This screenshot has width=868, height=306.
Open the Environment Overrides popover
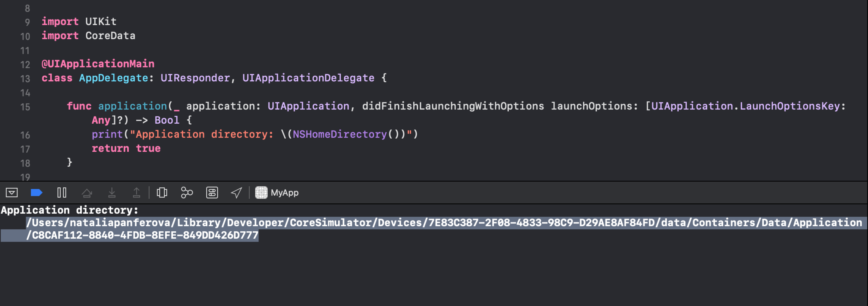212,193
